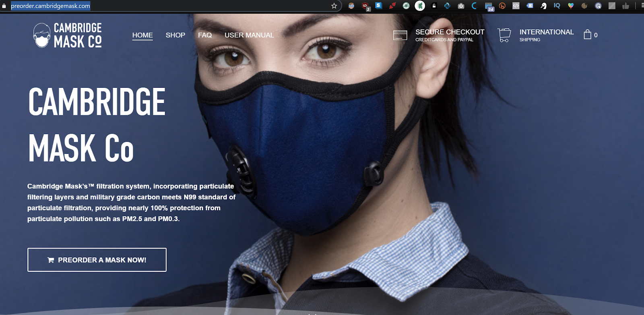The height and width of the screenshot is (315, 644).
Task: Click the camera screenshot extension icon
Action: [x=461, y=6]
